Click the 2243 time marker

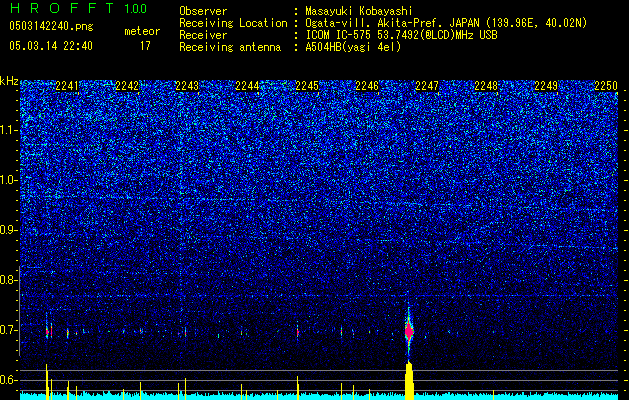click(x=187, y=86)
